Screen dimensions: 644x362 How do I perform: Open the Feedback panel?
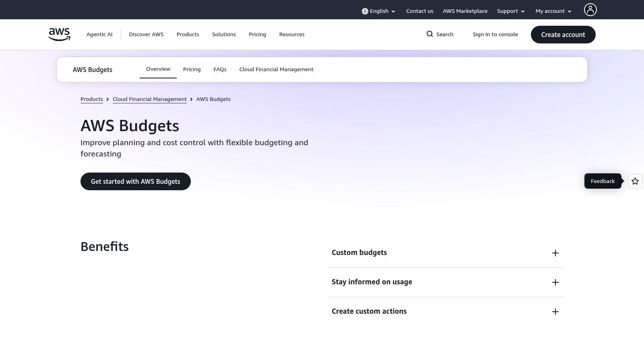coord(603,181)
